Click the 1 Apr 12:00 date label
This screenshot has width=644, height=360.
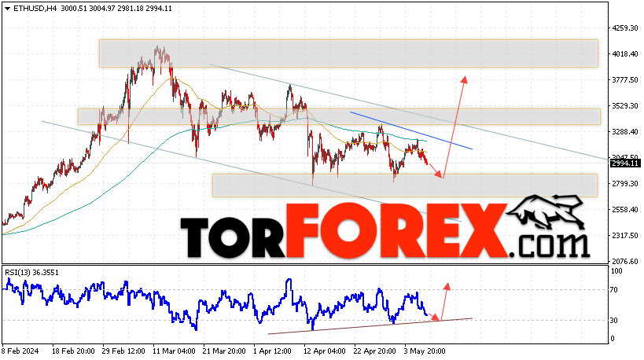click(x=273, y=351)
